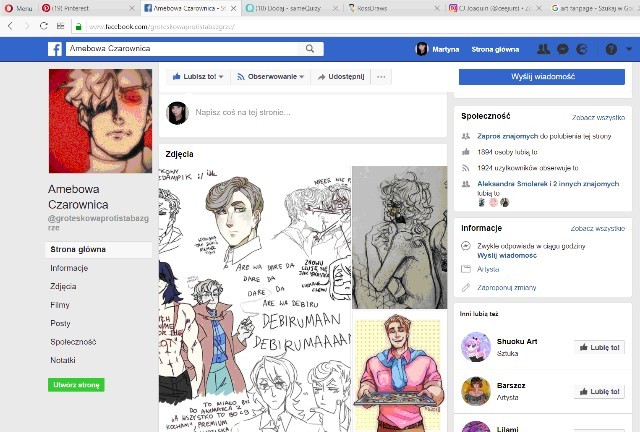Image resolution: width=640 pixels, height=432 pixels.
Task: Open Zobacz wszystko link in Społeczność
Action: [603, 117]
